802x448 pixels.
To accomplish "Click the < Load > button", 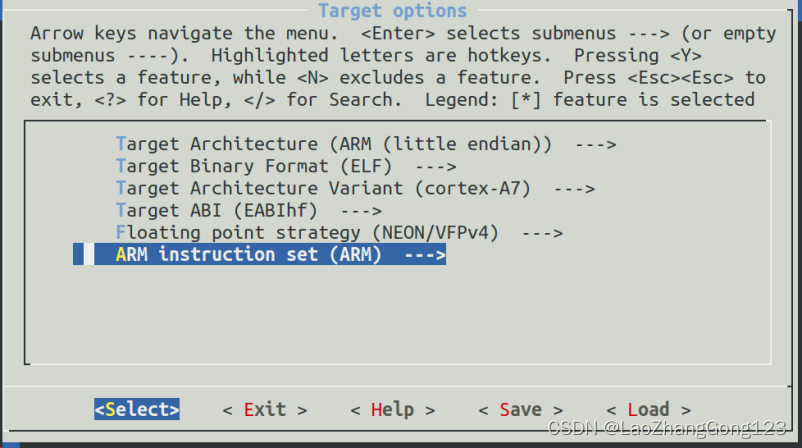I will click(649, 410).
